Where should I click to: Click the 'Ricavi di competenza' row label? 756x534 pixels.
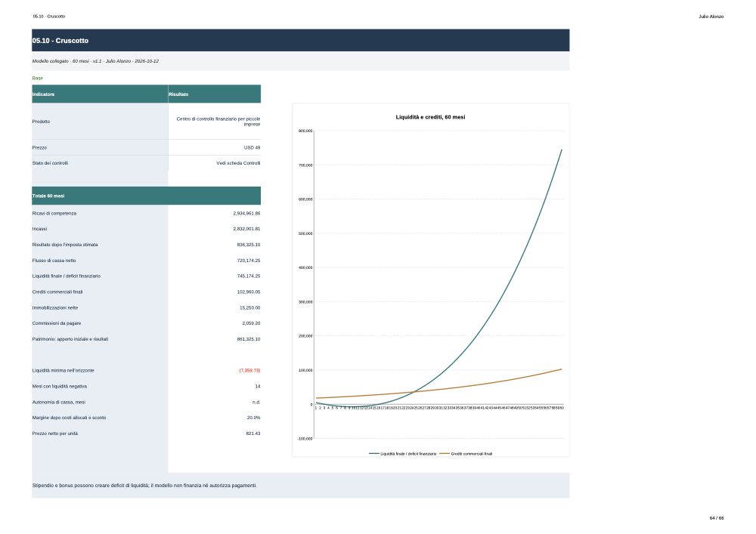(54, 213)
